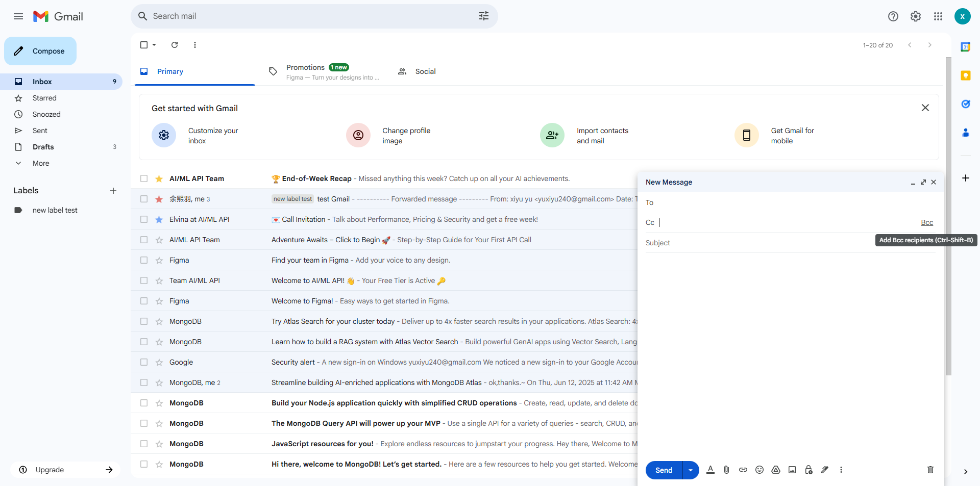Open the Support help icon
Screen dimensions: 980x486
click(x=893, y=16)
